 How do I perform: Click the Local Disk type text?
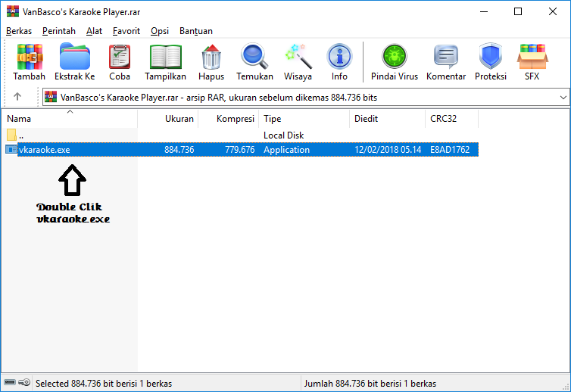[284, 135]
